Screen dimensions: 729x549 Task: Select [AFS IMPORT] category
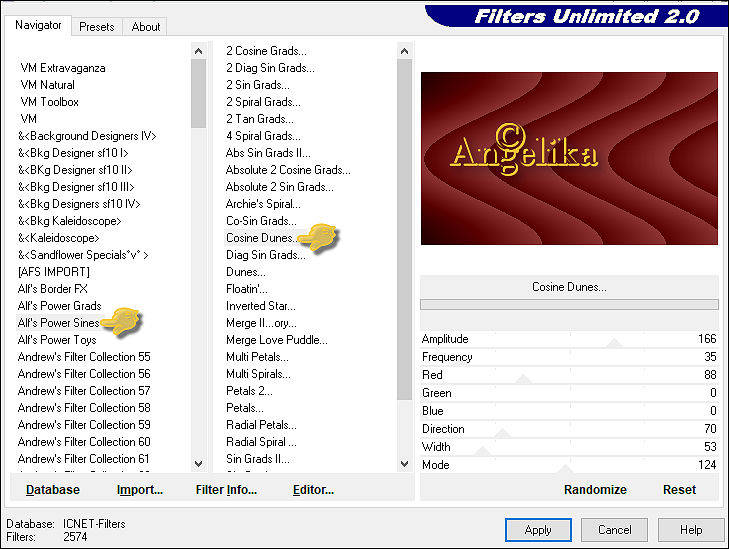tap(54, 272)
